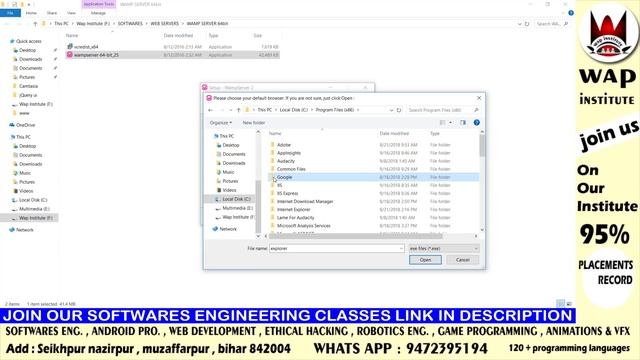
Task: Expand view options dropdown arrow
Action: click(x=451, y=122)
